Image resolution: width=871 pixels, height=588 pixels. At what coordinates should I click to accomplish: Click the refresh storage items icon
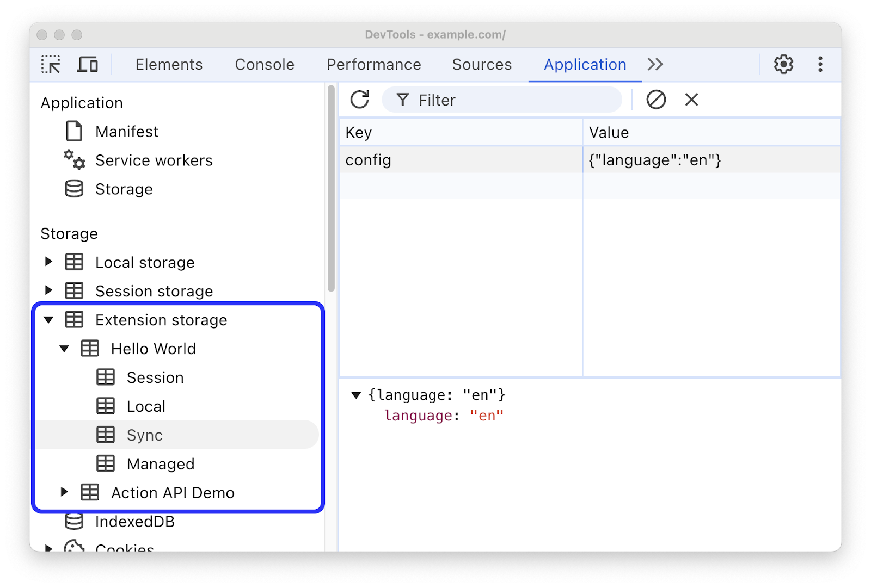(x=359, y=100)
